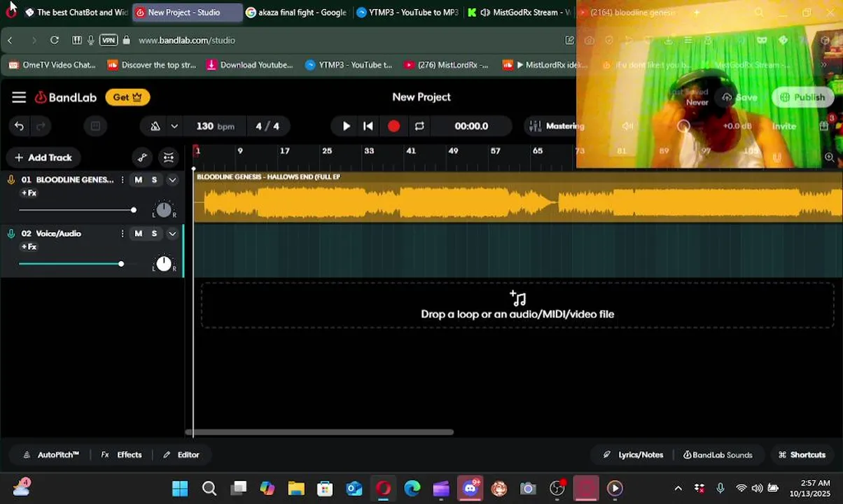Open BandLab Sounds

(718, 455)
